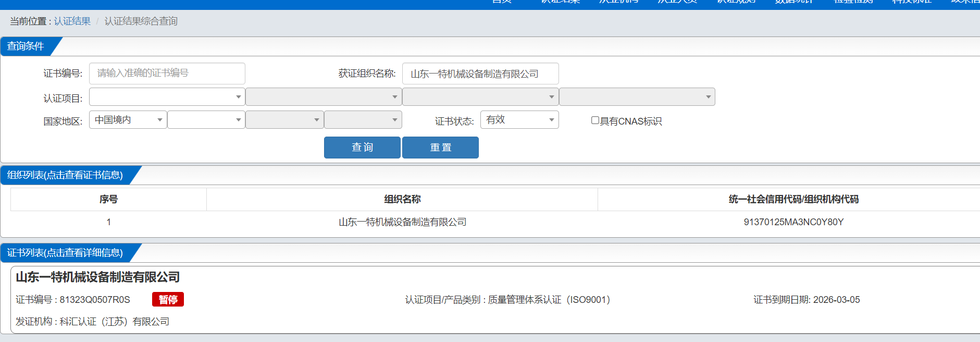The height and width of the screenshot is (342, 980).
Task: Click the 查询 search button
Action: [362, 148]
